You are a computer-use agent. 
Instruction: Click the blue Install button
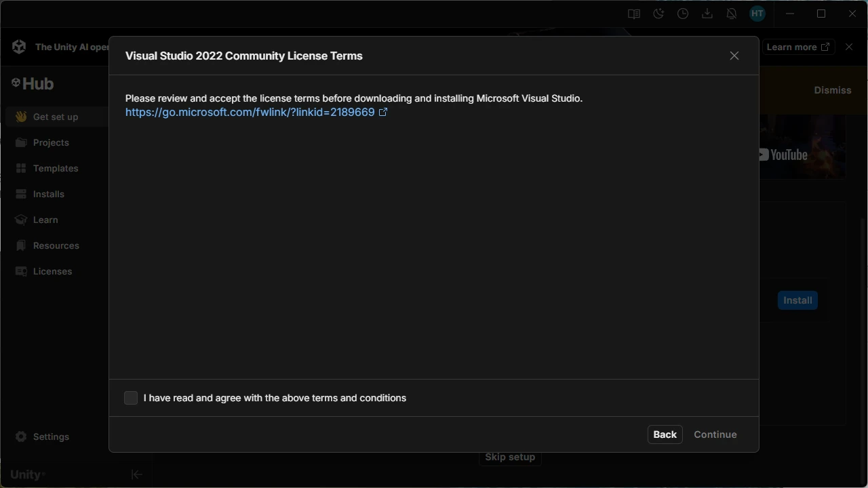797,300
